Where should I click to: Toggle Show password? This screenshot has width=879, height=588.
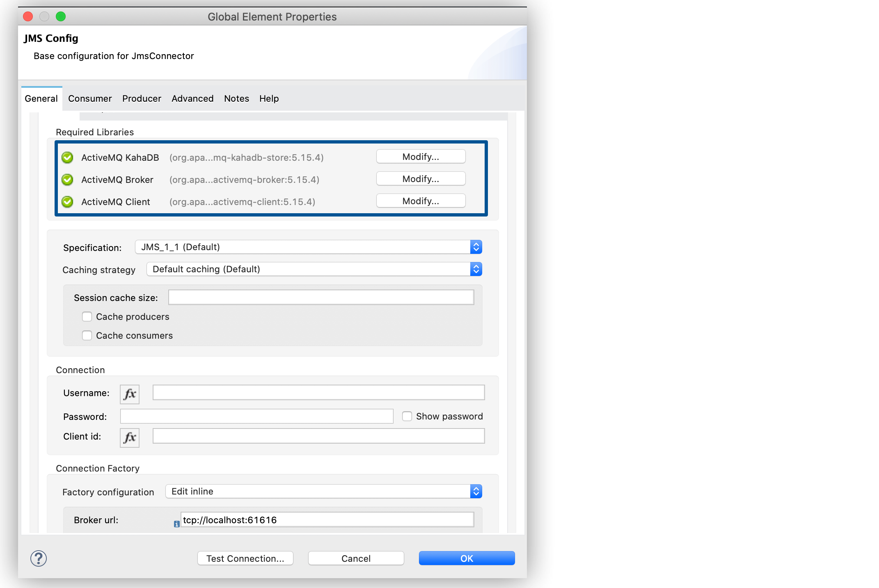pos(407,416)
